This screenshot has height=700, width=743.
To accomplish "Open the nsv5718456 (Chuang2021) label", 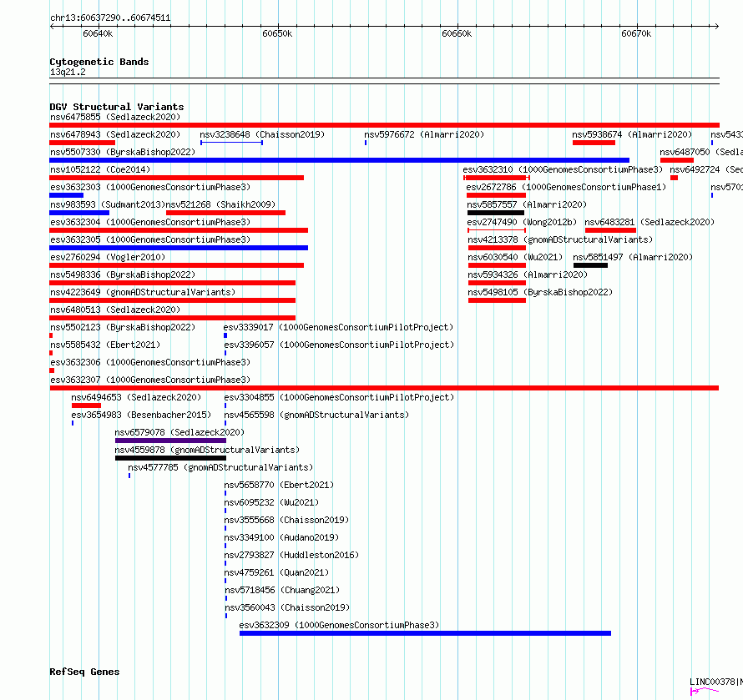I will 282,590.
